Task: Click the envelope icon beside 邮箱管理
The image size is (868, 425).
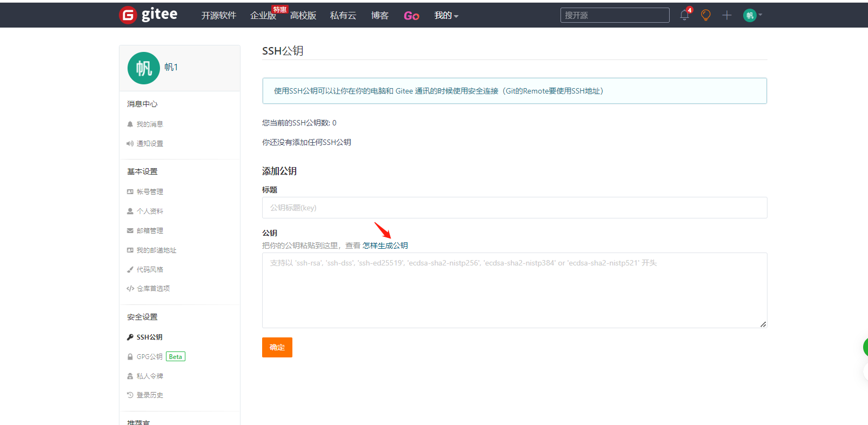Action: (x=130, y=231)
